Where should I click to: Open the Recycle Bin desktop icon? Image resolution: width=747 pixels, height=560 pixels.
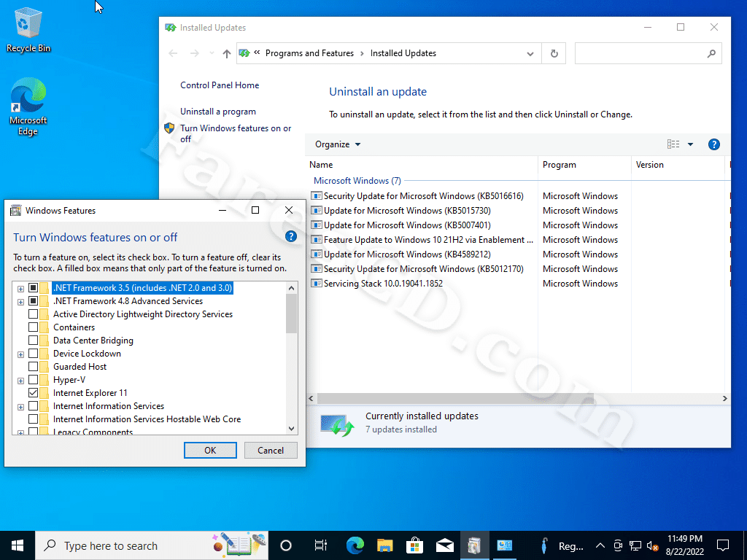[28, 30]
